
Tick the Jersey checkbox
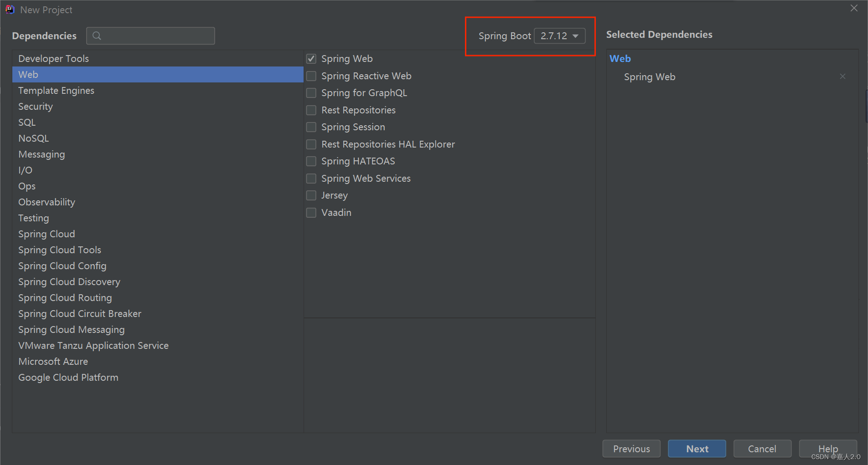click(311, 195)
